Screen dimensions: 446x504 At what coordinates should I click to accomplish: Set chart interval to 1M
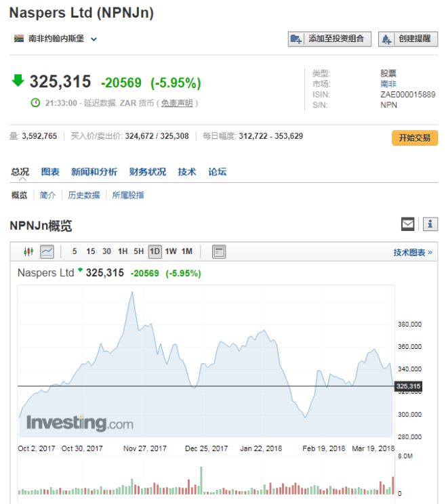pyautogui.click(x=187, y=251)
